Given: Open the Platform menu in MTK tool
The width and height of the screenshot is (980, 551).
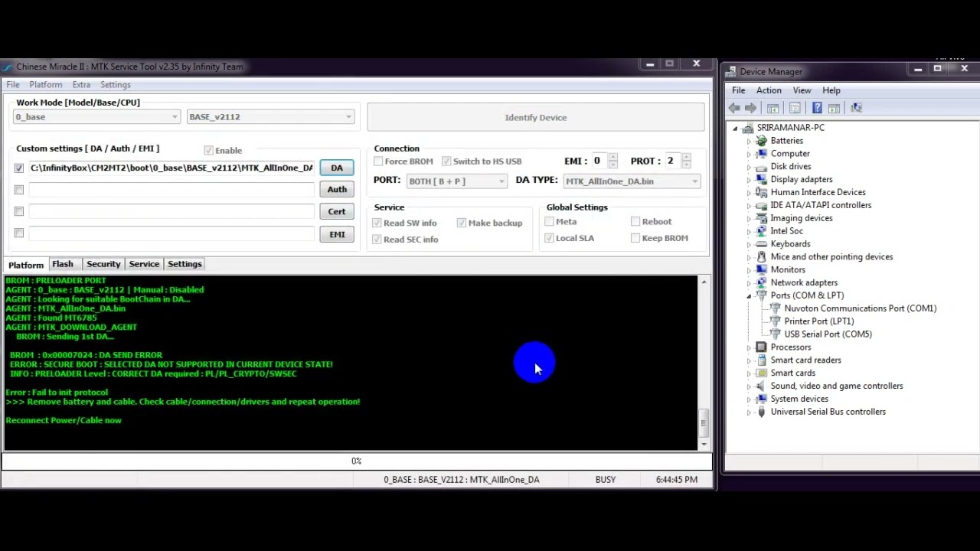Looking at the screenshot, I should click(x=46, y=85).
